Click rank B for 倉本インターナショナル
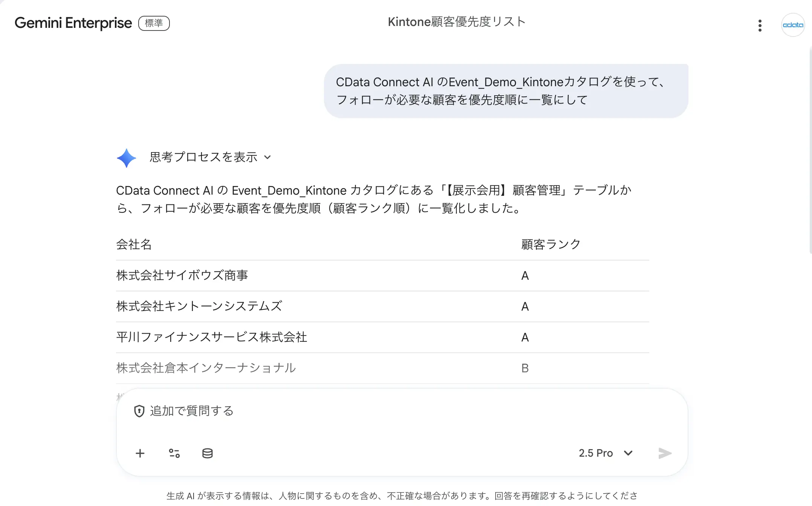The height and width of the screenshot is (506, 812). [x=525, y=368]
